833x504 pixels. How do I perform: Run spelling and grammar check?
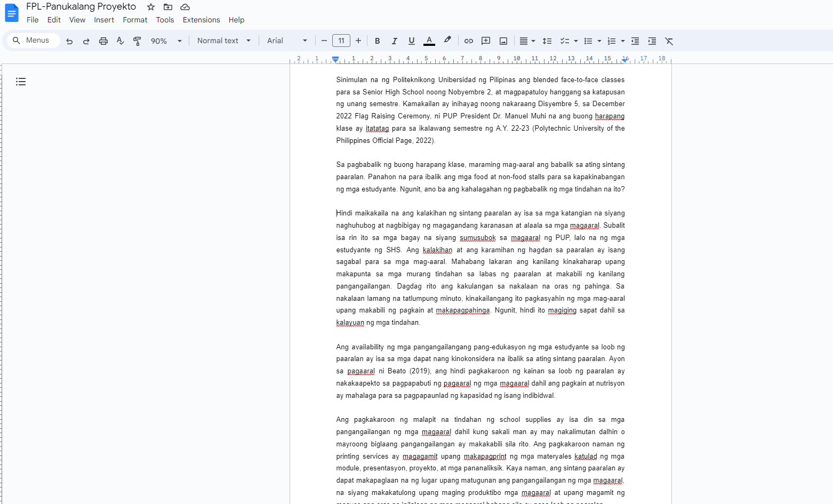[121, 41]
